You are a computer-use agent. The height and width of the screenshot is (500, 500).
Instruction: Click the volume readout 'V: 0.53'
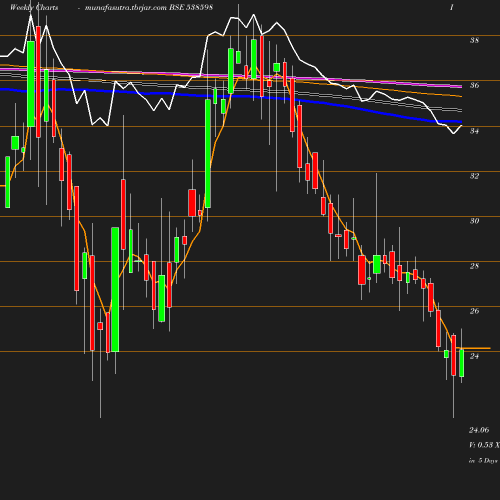coord(481,445)
